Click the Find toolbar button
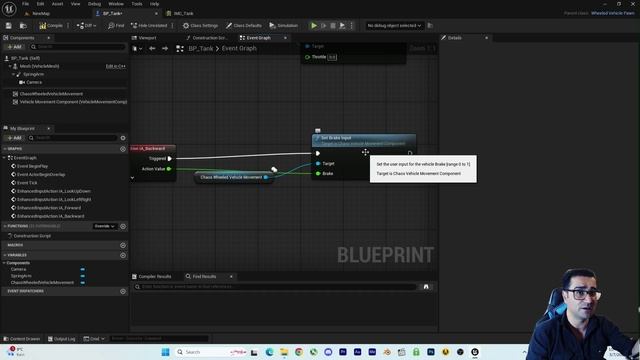Viewport: 640px width, 360px height. (116, 25)
